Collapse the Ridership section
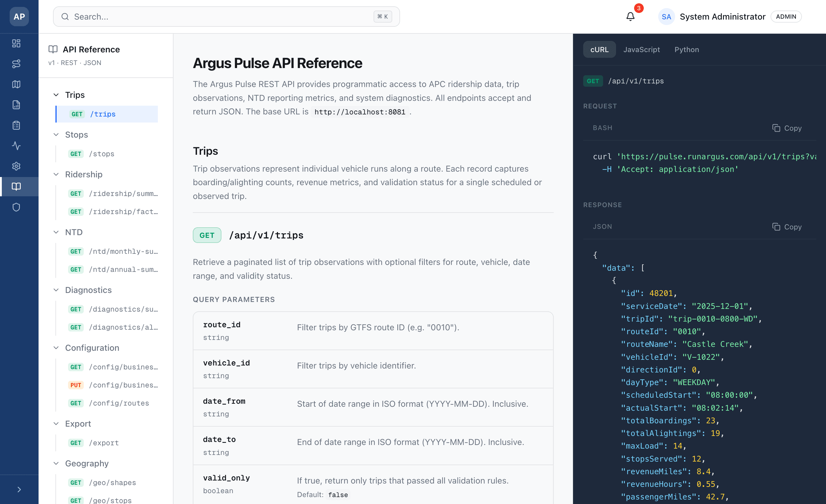 (56, 174)
